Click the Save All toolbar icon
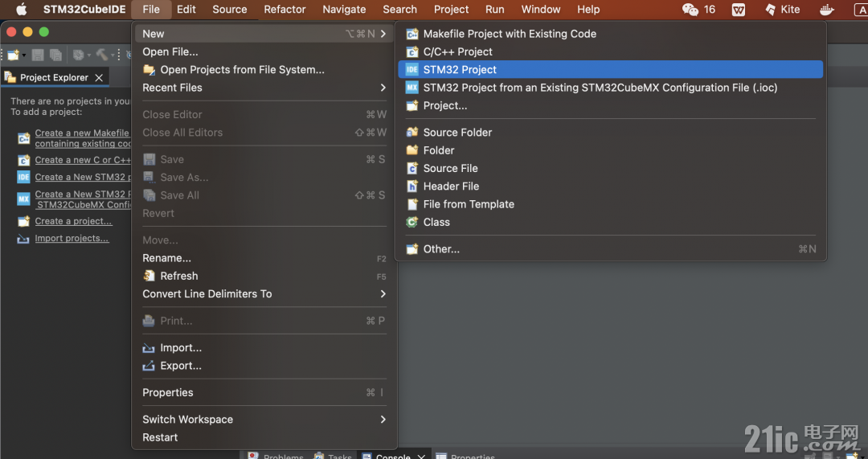Image resolution: width=868 pixels, height=459 pixels. (55, 55)
